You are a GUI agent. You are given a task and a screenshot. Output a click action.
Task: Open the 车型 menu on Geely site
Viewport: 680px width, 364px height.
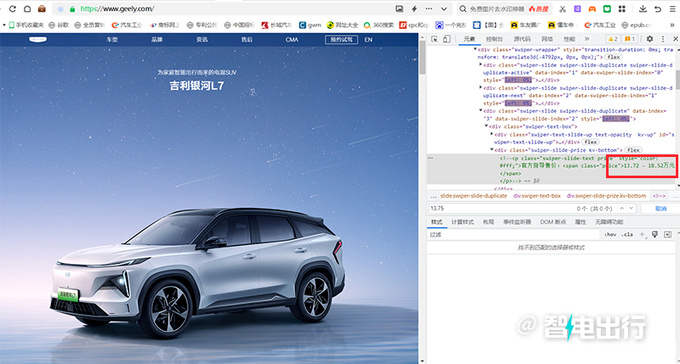(112, 39)
